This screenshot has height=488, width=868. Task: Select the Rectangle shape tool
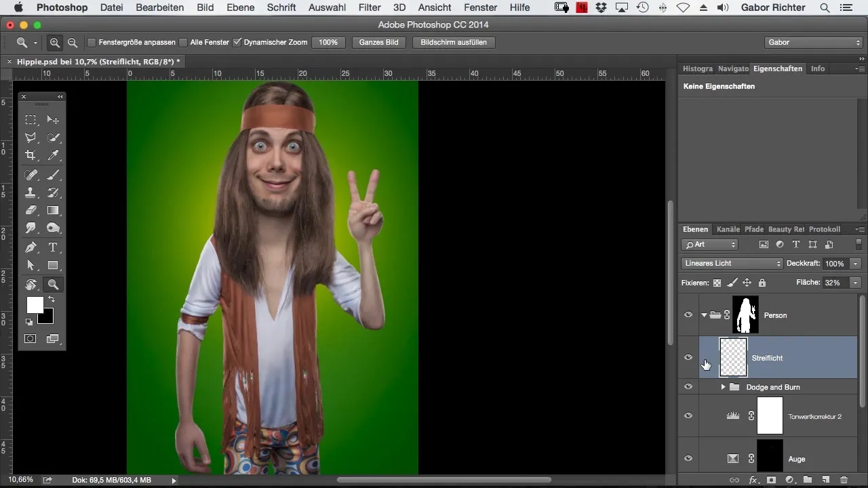53,266
